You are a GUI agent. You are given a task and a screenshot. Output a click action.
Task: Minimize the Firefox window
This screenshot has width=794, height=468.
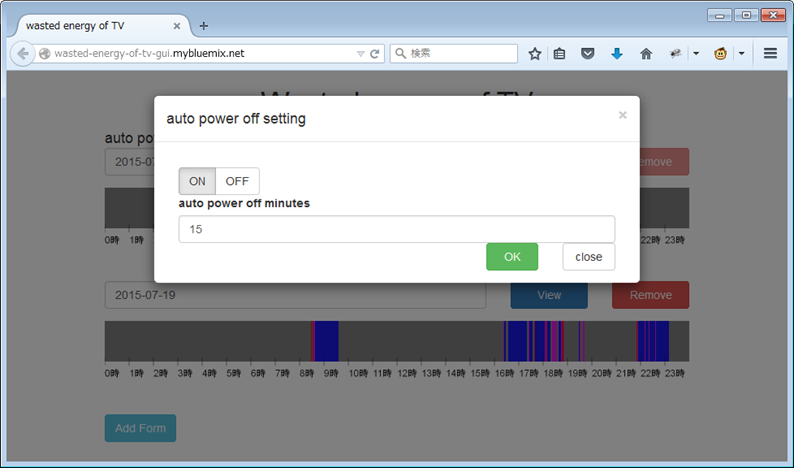click(719, 15)
